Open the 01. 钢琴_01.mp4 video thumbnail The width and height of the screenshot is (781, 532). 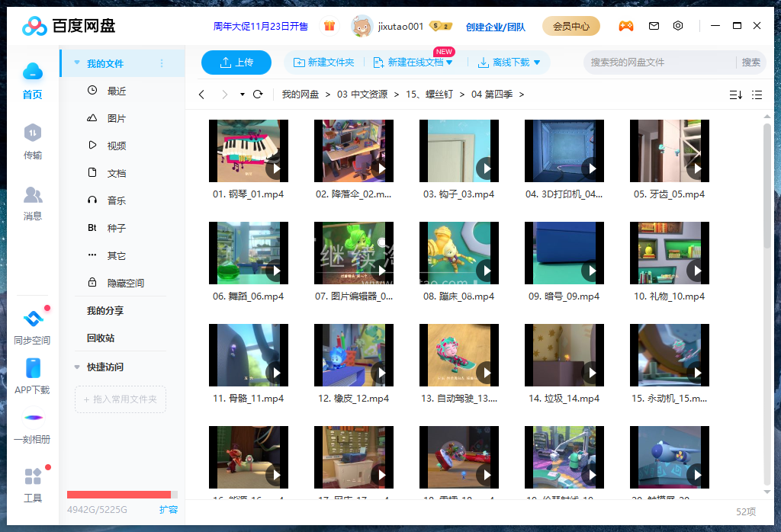pos(248,151)
